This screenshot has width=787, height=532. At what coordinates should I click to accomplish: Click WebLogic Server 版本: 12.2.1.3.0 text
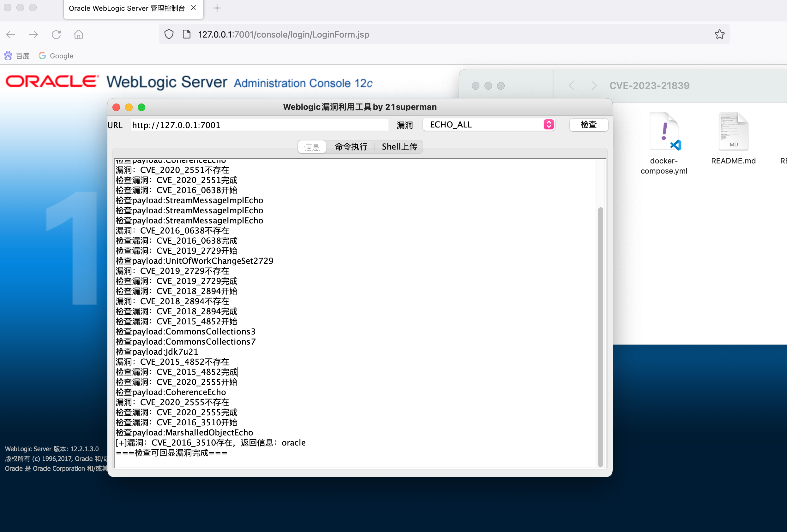tap(52, 449)
